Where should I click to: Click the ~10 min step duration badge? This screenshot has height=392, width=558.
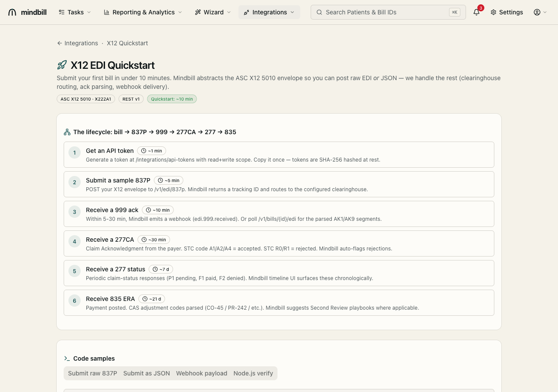pyautogui.click(x=158, y=210)
